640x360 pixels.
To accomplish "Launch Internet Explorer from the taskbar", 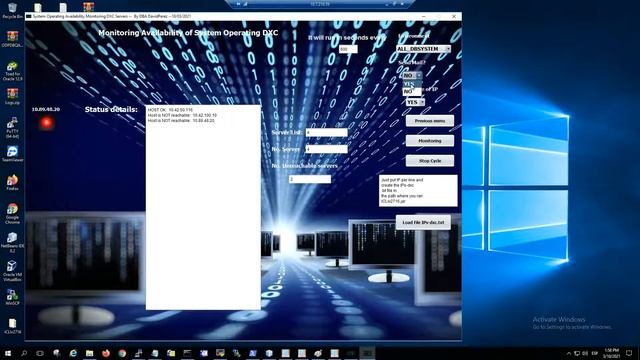I will [x=73, y=353].
